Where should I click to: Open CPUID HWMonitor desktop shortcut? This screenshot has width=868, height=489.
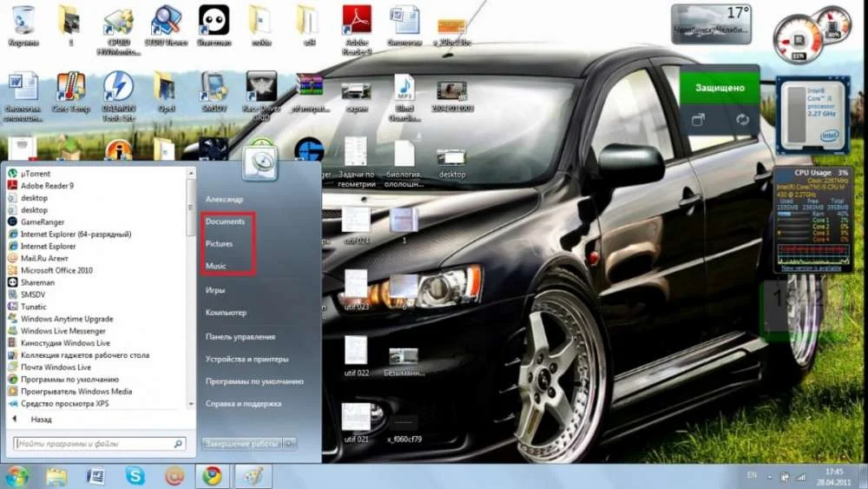click(x=118, y=30)
